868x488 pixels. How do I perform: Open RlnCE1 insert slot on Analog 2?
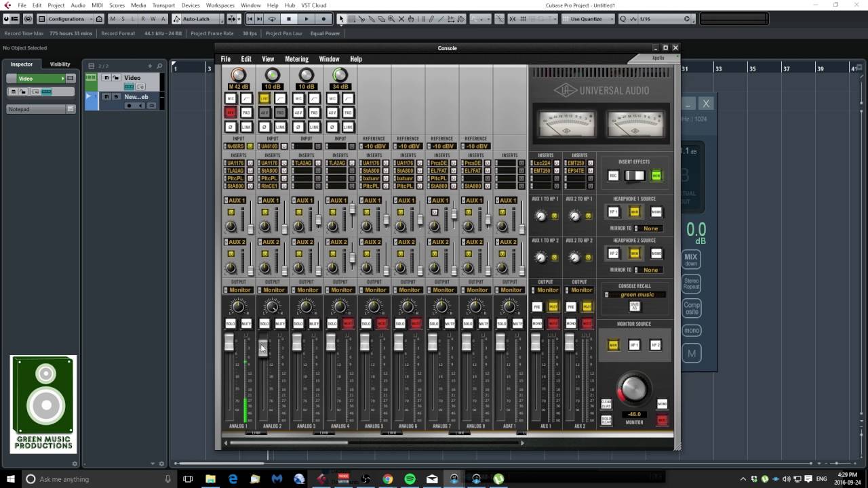(269, 186)
